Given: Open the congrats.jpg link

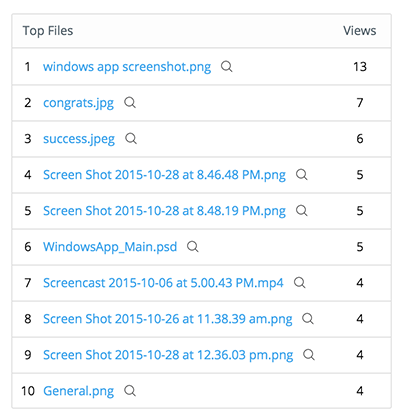Looking at the screenshot, I should pos(78,103).
